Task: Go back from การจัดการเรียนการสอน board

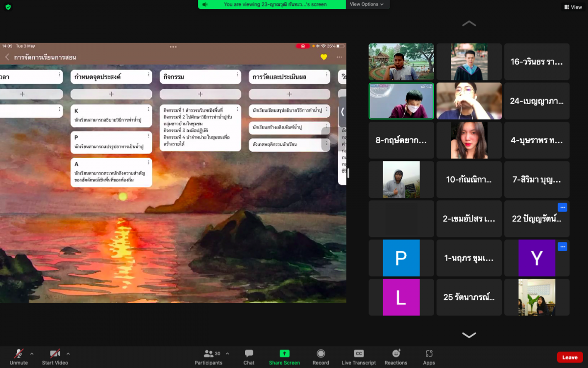Action: (x=7, y=57)
